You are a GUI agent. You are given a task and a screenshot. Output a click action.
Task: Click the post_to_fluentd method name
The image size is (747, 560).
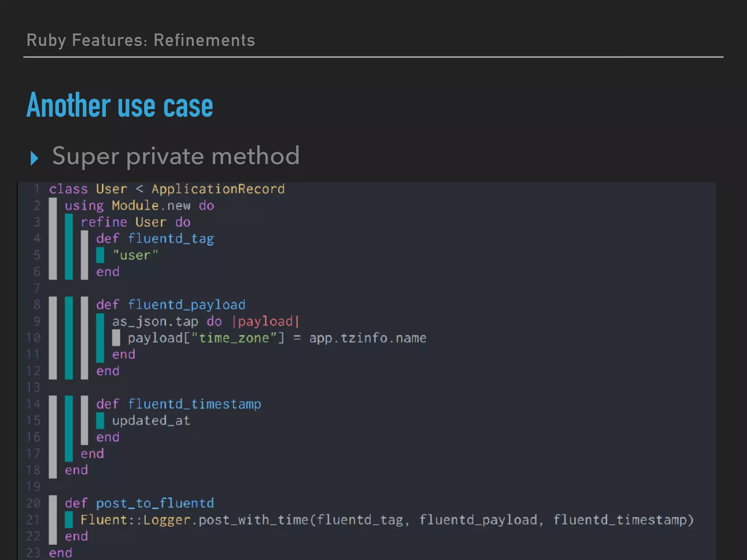pos(155,503)
